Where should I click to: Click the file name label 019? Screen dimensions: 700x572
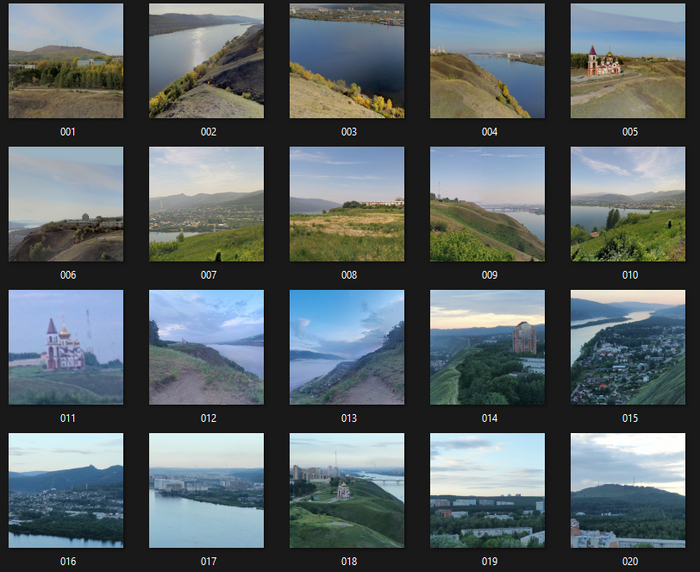490,561
